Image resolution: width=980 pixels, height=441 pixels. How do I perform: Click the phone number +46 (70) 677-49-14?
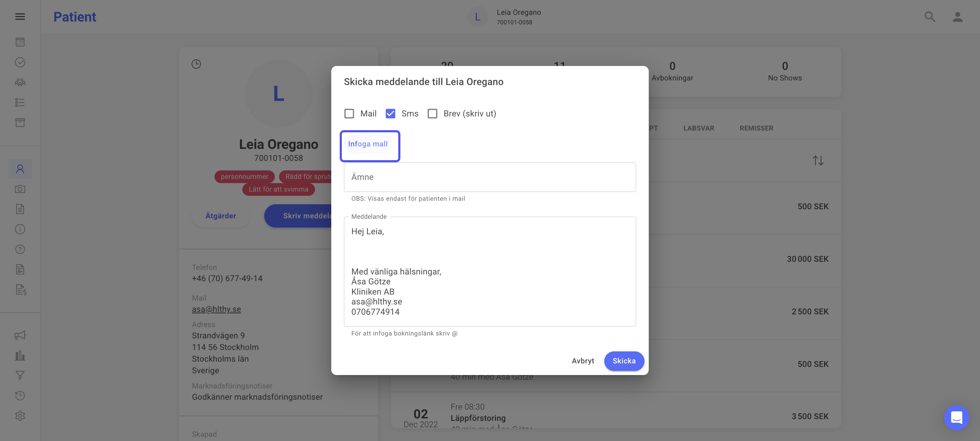tap(227, 278)
